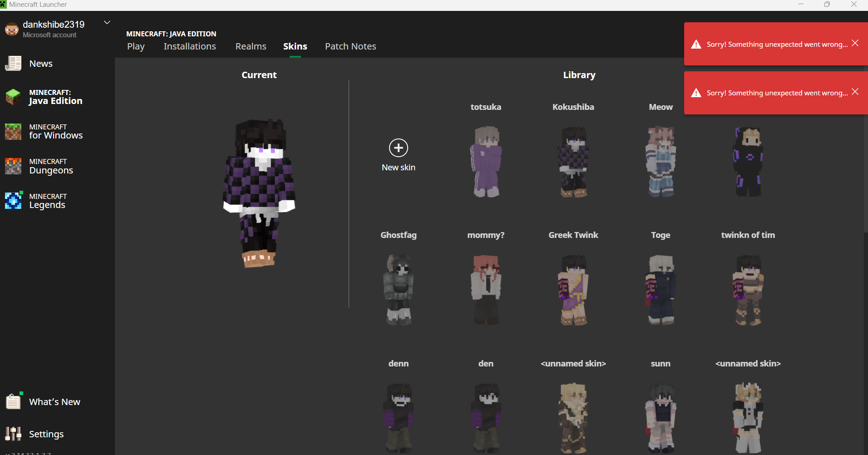This screenshot has width=868, height=455.
Task: Open the News section icon
Action: click(x=13, y=64)
